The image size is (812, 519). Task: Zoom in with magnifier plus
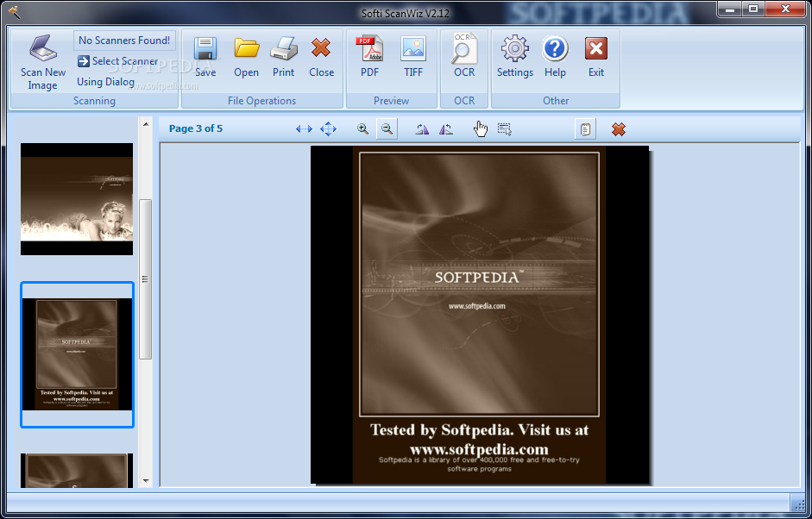(363, 128)
